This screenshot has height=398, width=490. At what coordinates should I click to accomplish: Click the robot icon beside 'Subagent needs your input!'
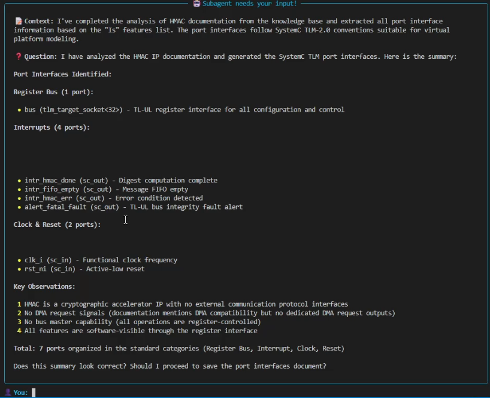[197, 4]
